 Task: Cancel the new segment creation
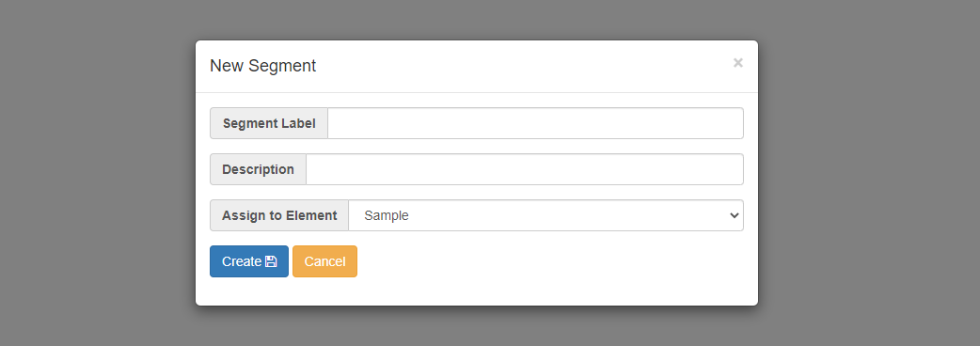[x=324, y=261]
